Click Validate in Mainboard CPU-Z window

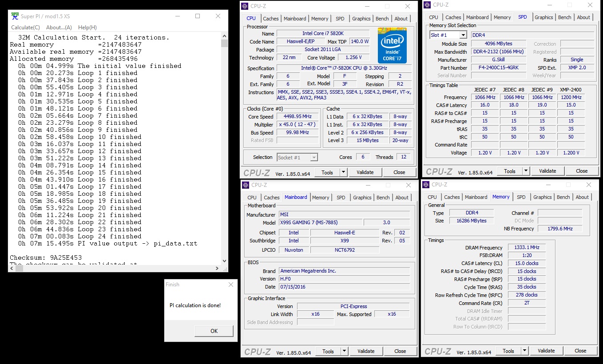point(365,351)
